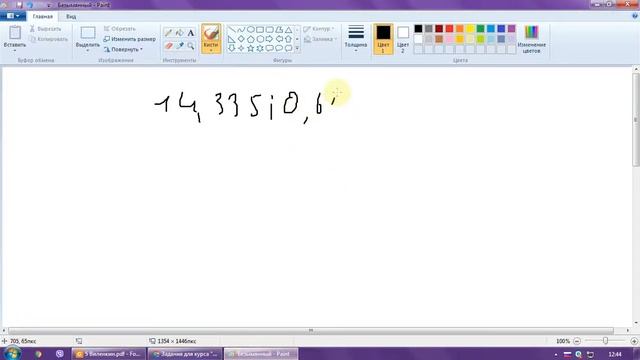The image size is (640, 360).
Task: Choose the right triangle shape
Action: [231, 39]
